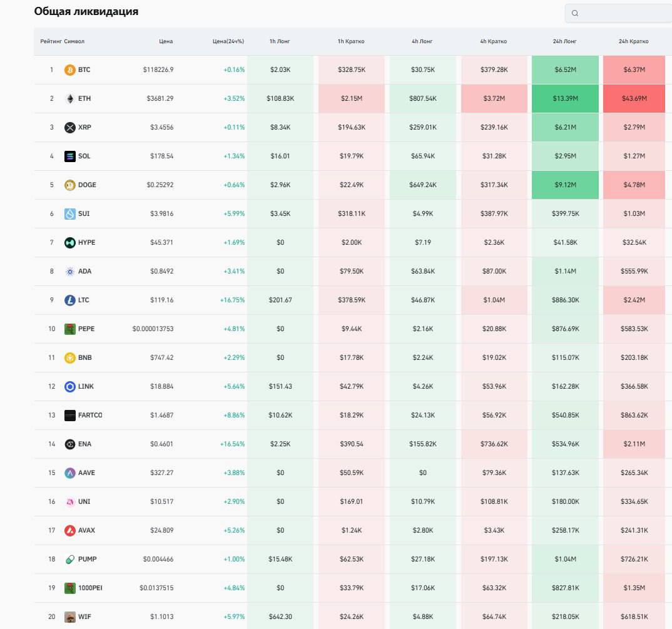Sort by Цена(24ч%) column header
This screenshot has height=629, width=672.
(x=228, y=41)
